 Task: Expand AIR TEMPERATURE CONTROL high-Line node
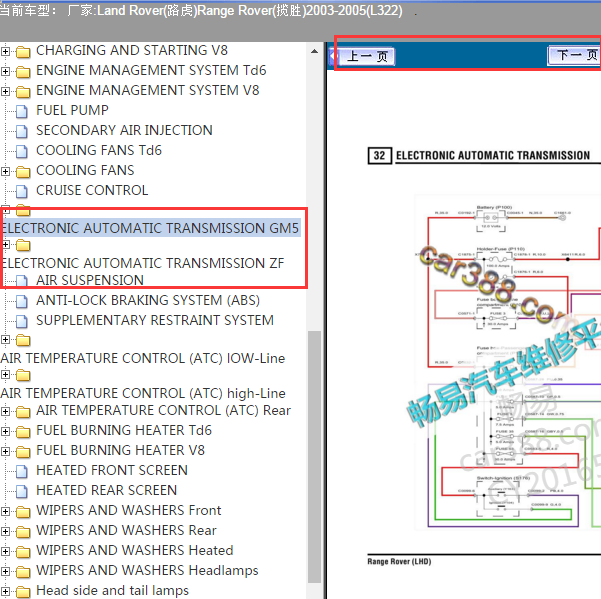tap(5, 374)
